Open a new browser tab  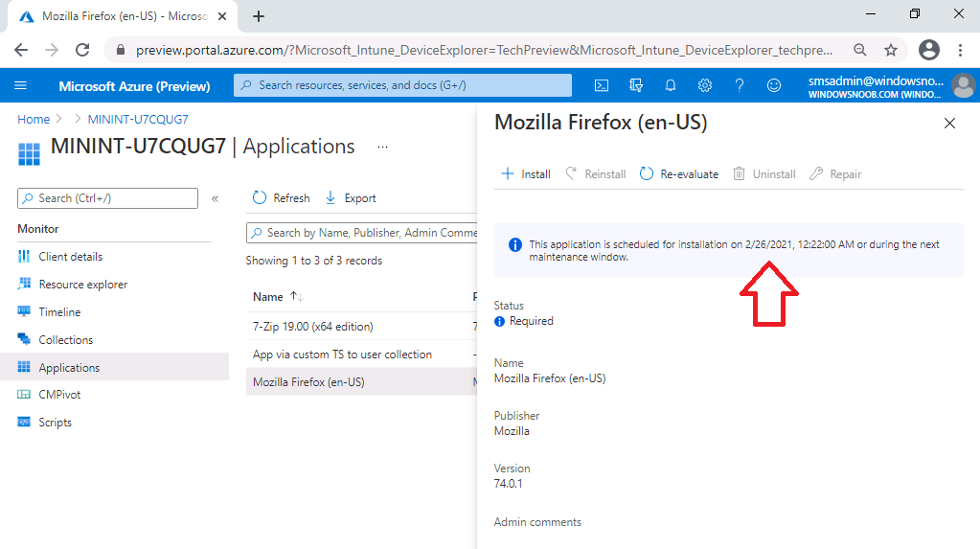pyautogui.click(x=259, y=16)
